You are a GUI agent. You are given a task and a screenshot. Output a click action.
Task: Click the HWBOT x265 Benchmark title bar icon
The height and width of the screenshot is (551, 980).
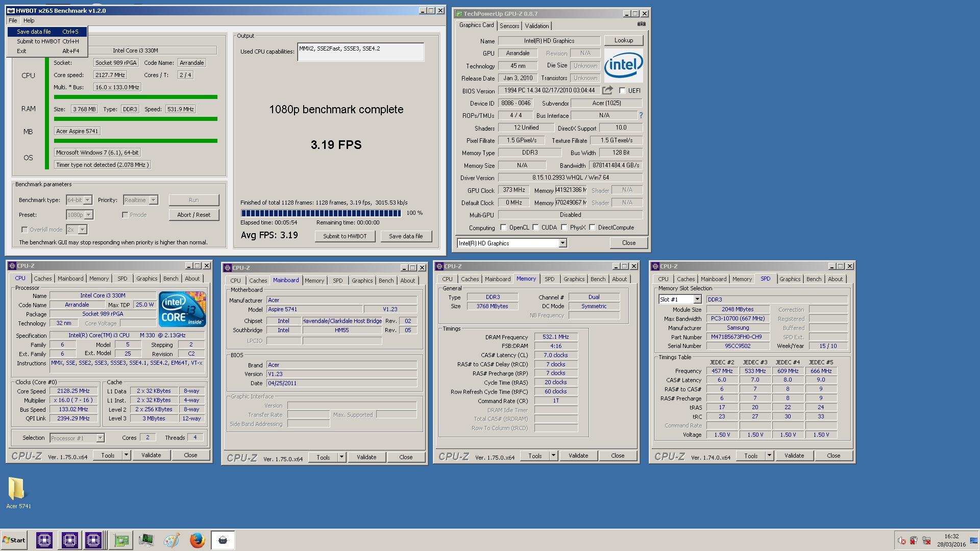(11, 11)
